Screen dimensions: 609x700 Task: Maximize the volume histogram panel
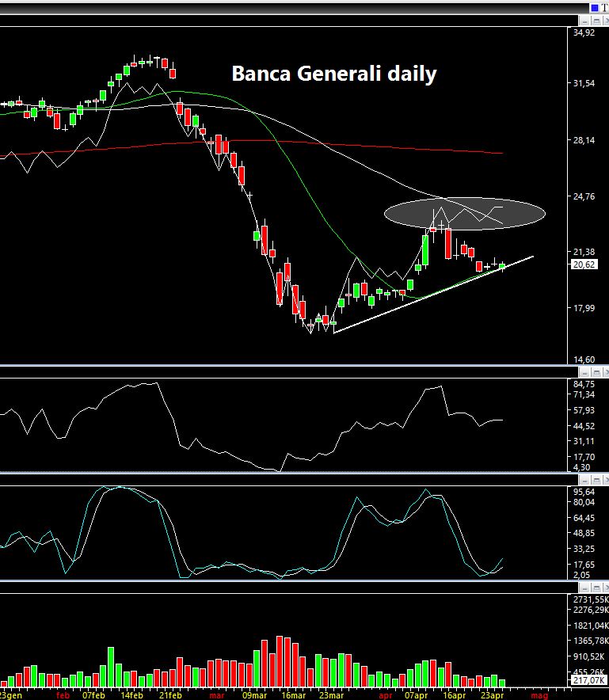[x=596, y=588]
